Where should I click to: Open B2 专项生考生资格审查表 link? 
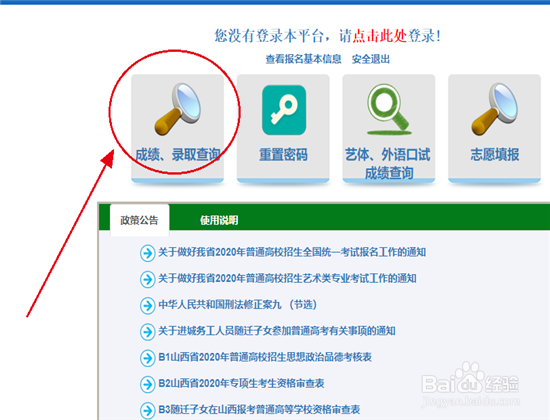click(241, 383)
